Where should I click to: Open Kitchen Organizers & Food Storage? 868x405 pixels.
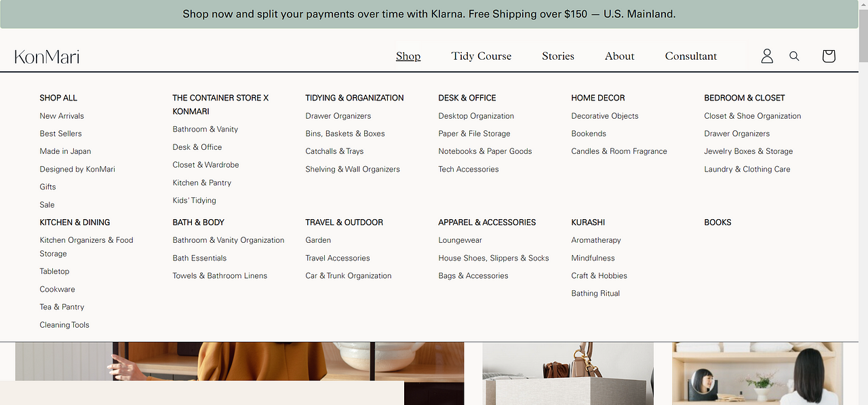pos(86,247)
